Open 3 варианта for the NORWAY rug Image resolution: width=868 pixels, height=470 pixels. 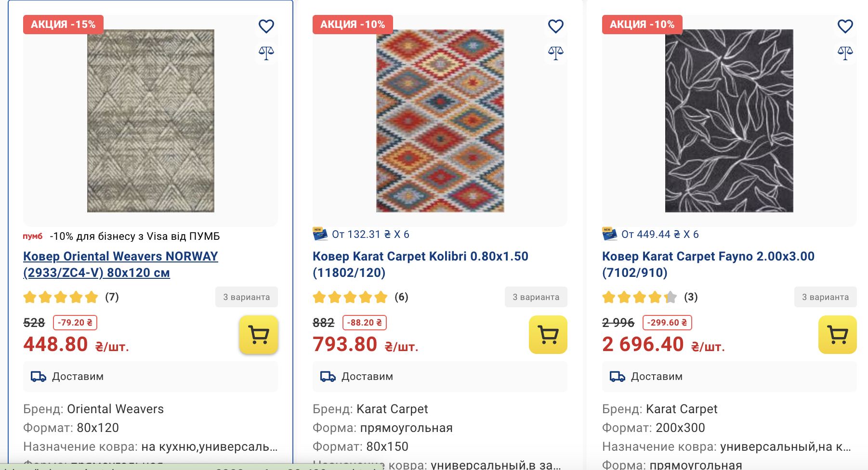[247, 297]
